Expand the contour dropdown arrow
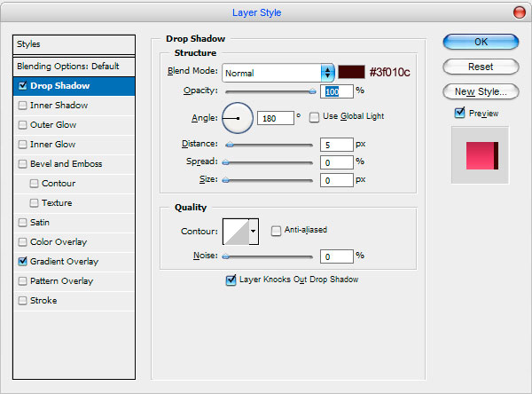 pyautogui.click(x=254, y=232)
